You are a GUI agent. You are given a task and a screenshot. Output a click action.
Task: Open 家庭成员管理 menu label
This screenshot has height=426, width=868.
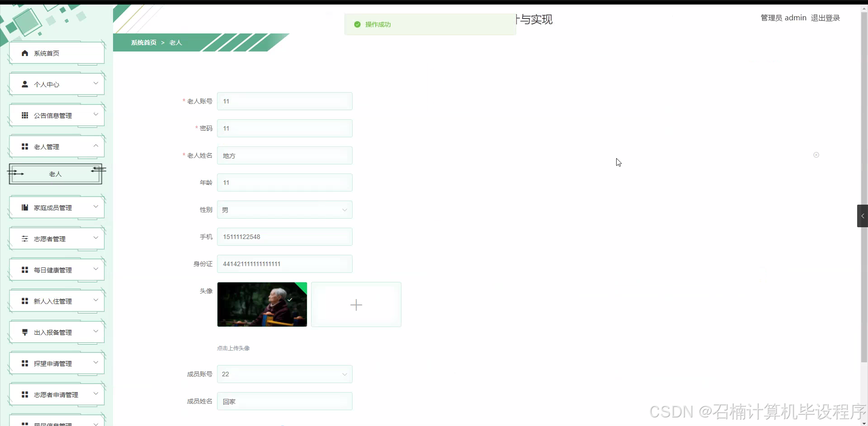tap(53, 208)
